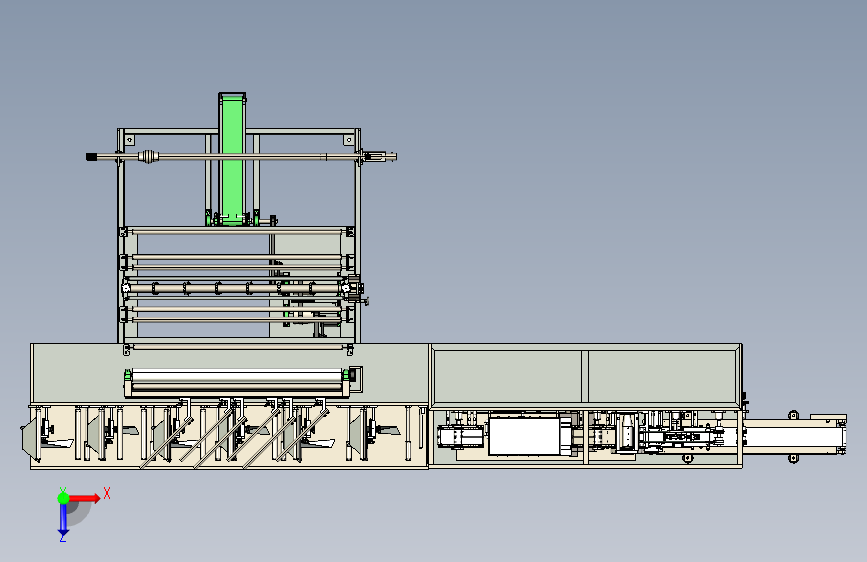The width and height of the screenshot is (867, 562).
Task: Click the green Y axis dot of triad
Action: click(x=63, y=498)
